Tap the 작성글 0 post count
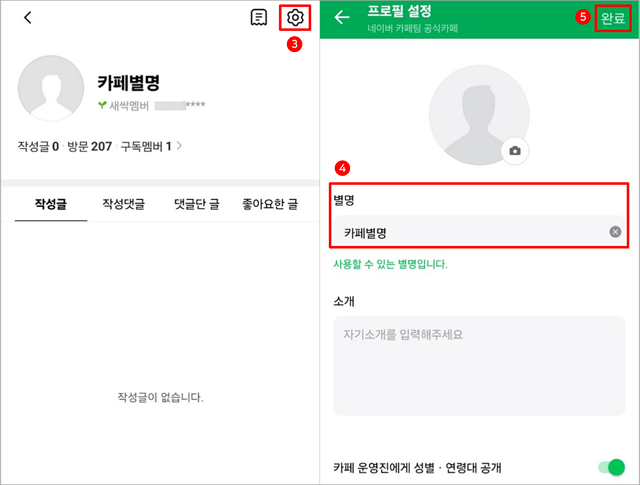Image resolution: width=640 pixels, height=485 pixels. pyautogui.click(x=38, y=147)
